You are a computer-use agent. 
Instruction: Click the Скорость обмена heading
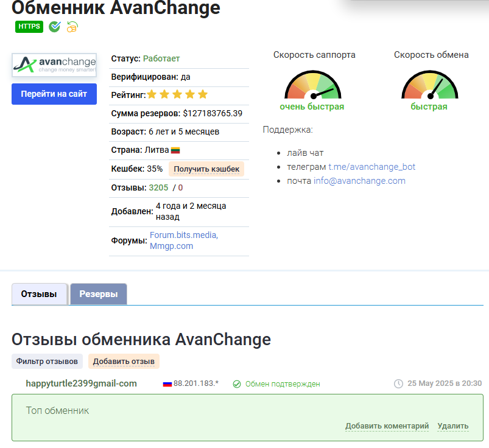tap(431, 55)
